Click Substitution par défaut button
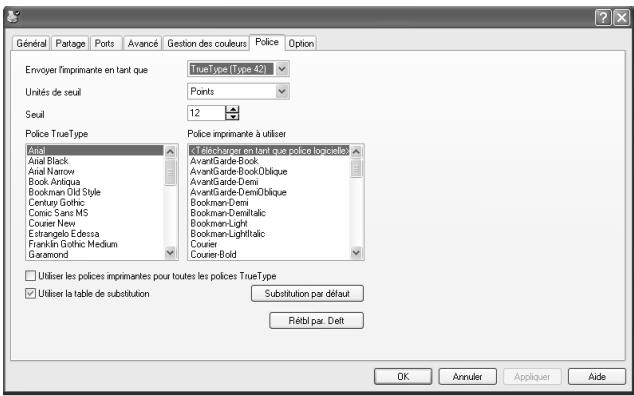 coord(307,294)
